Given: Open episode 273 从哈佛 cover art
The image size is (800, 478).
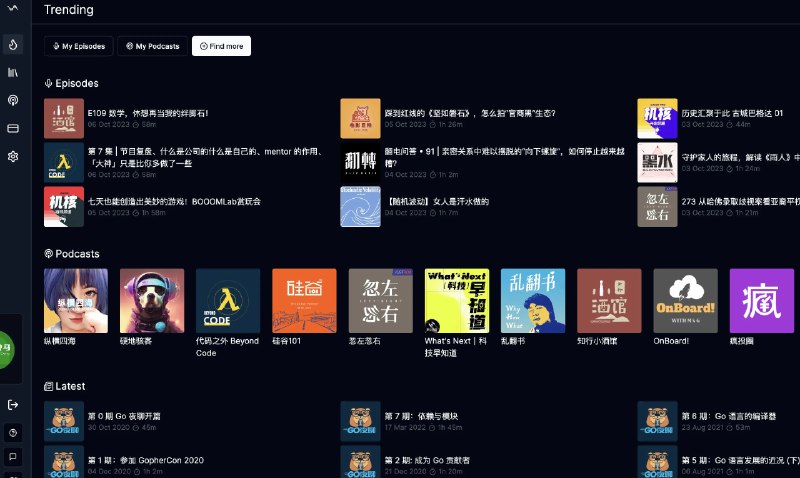Looking at the screenshot, I should (x=657, y=207).
